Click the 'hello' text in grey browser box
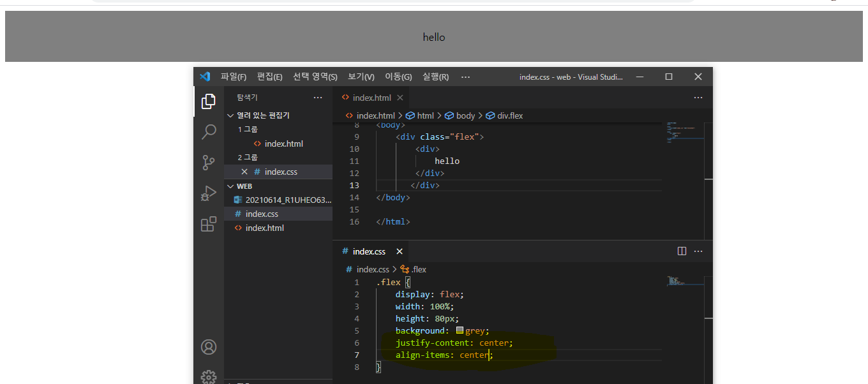The image size is (868, 384). coord(434,37)
